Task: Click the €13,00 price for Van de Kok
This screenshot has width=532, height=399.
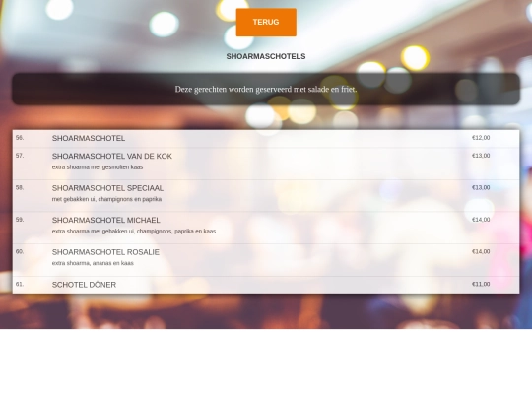Action: (x=481, y=156)
